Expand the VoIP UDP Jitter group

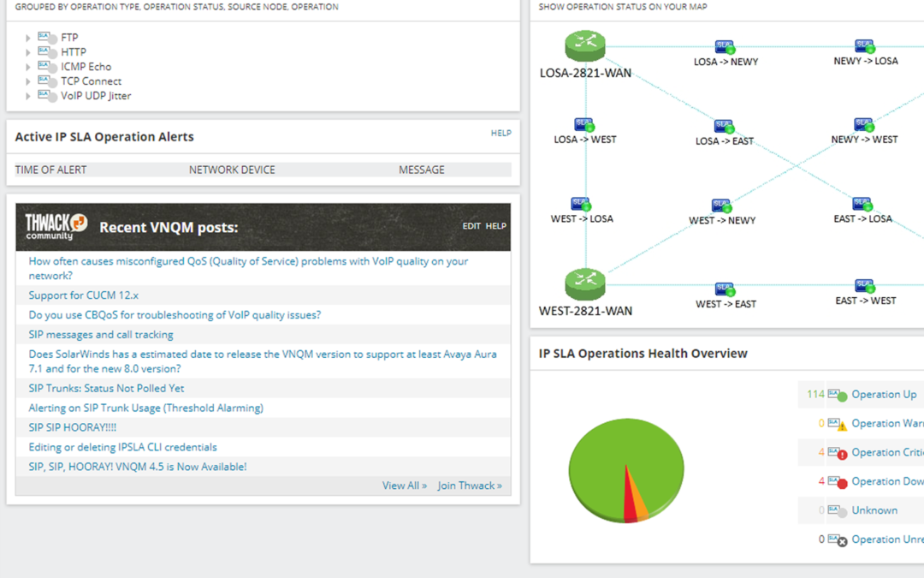click(x=27, y=96)
